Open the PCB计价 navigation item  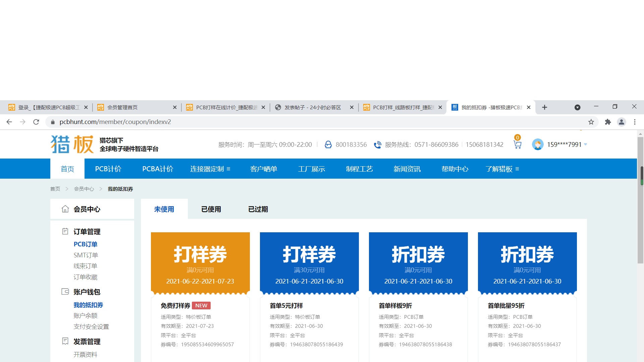click(108, 169)
